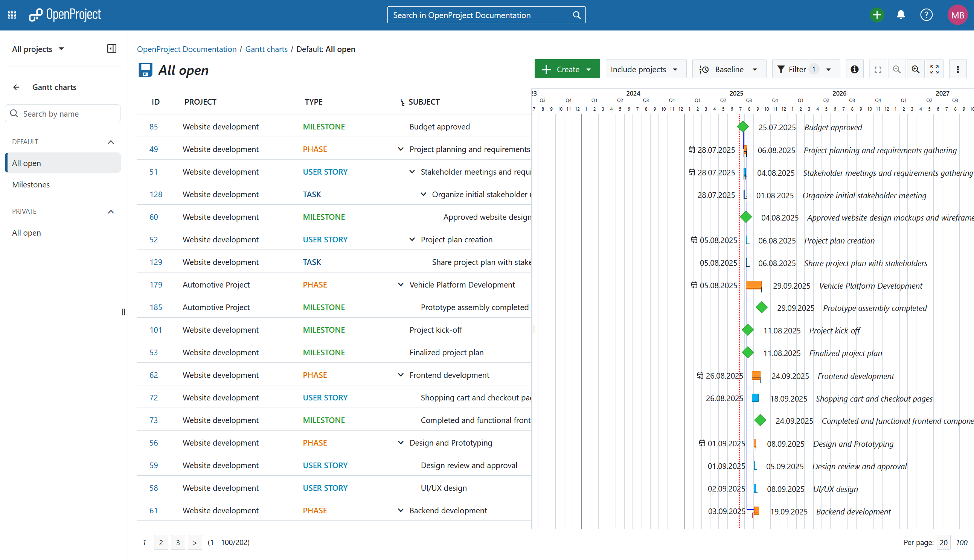Collapse Design and Prototyping row

click(x=401, y=443)
